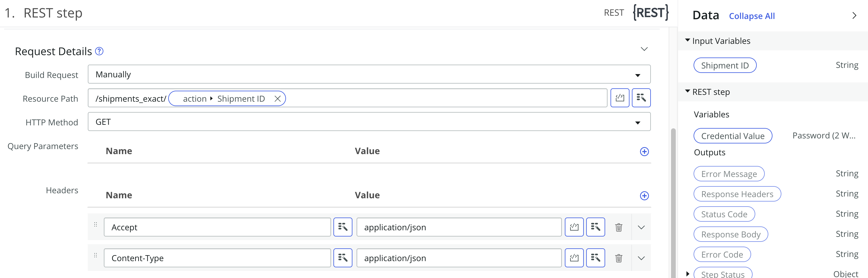
Task: Select the Response Headers output pill
Action: point(737,194)
